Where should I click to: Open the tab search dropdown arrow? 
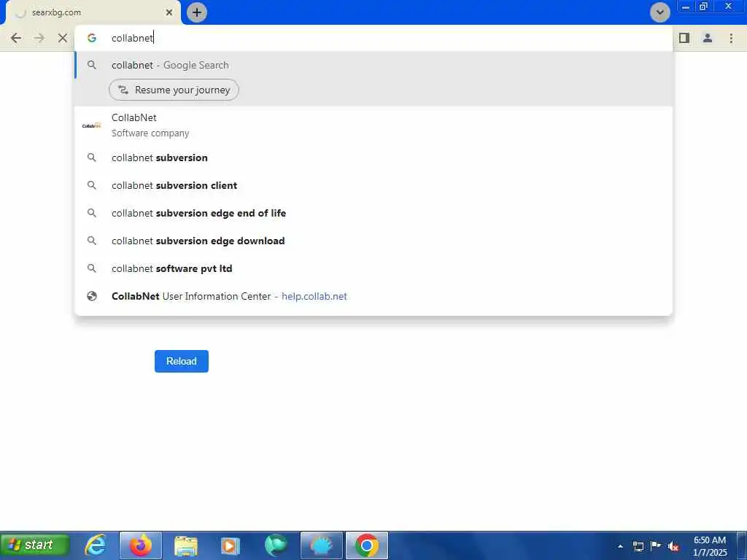point(659,12)
